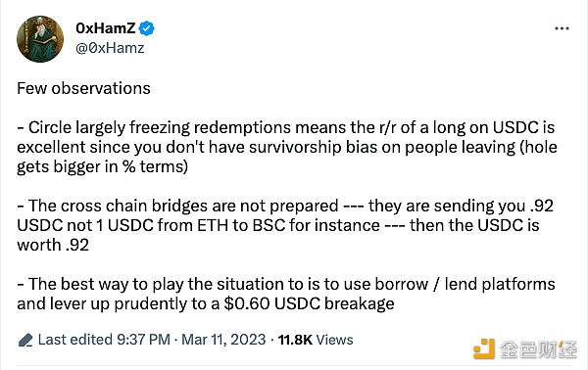Click the 'worth .92' text line
This screenshot has width=588, height=370.
(53, 245)
